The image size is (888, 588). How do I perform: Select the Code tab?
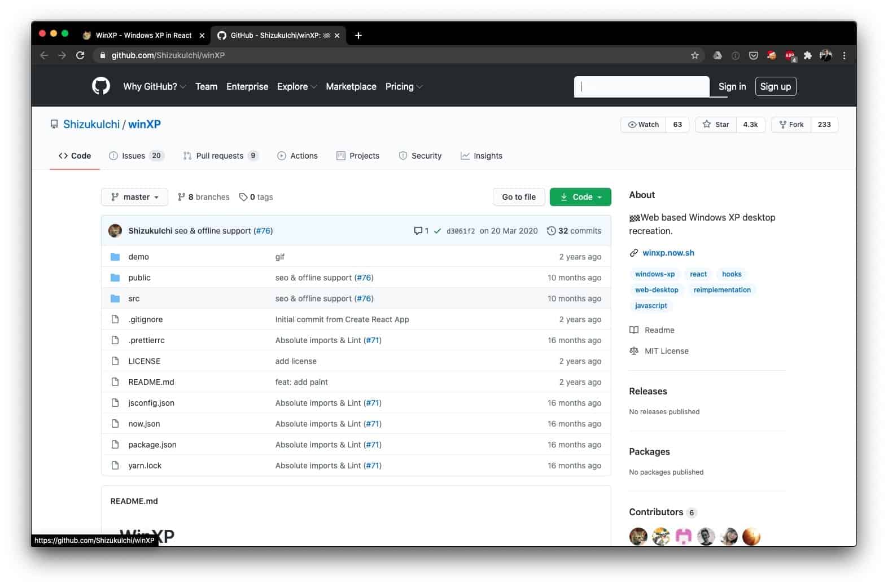click(x=75, y=156)
